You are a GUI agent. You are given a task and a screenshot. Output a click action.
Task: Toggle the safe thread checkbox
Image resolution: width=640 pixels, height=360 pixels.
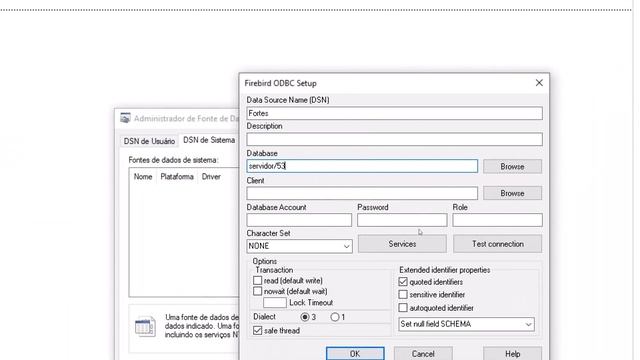(258, 331)
